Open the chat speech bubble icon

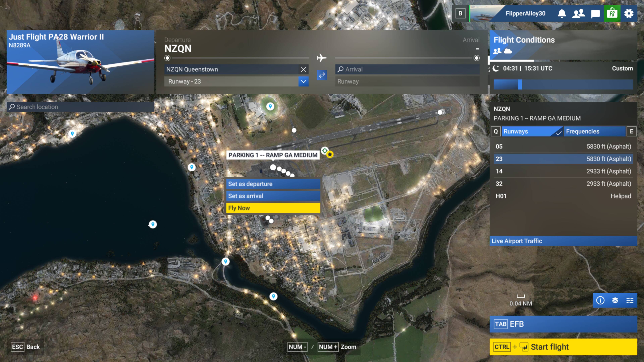coord(595,13)
